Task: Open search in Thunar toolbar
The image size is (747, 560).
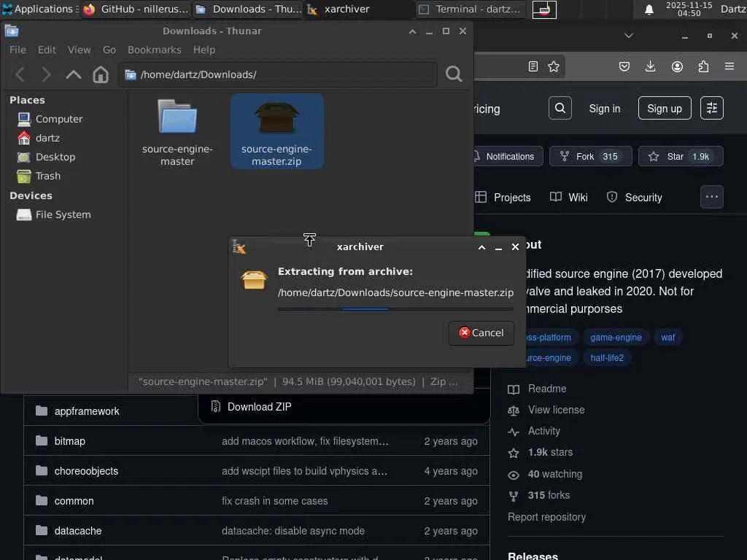Action: 454,74
